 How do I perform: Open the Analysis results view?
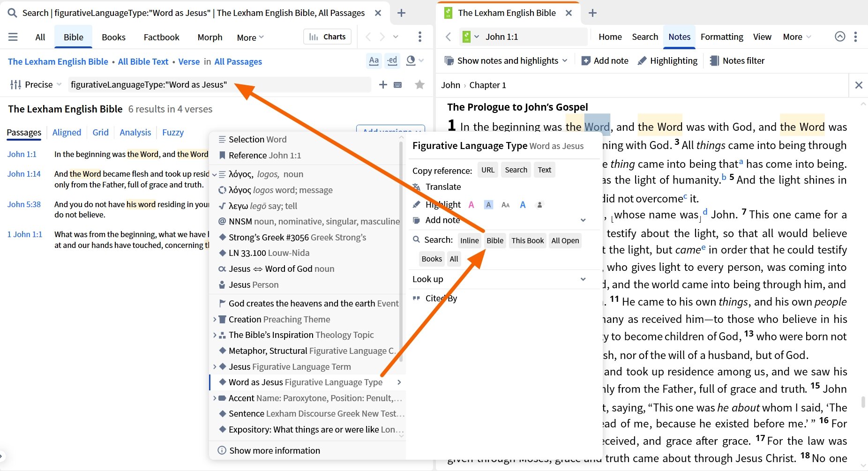coord(135,132)
